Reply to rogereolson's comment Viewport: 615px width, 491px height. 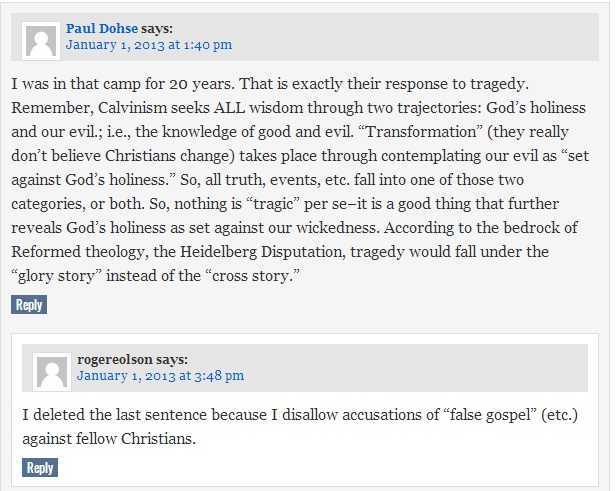pos(40,467)
